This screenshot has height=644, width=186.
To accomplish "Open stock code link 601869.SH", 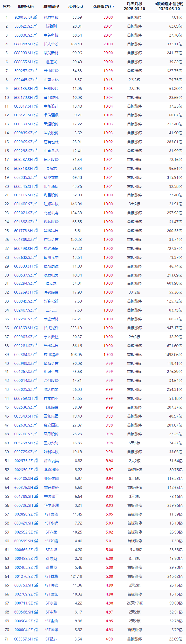I will coord(23,328).
